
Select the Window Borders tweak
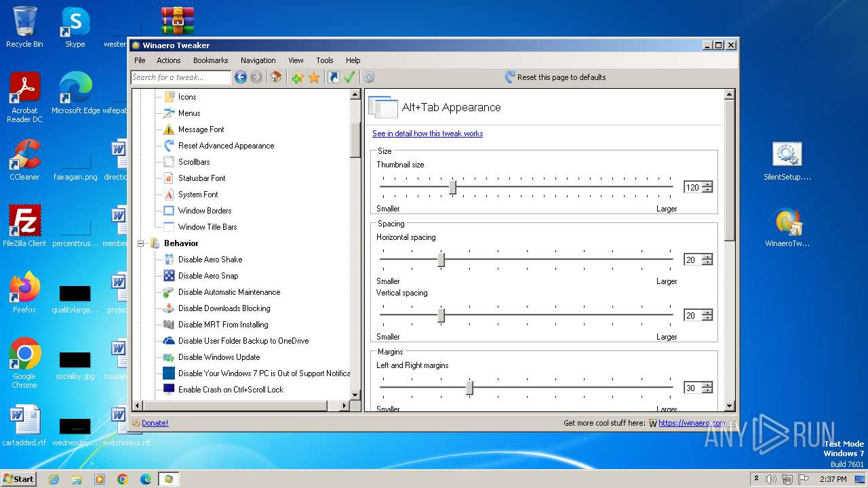tap(205, 211)
